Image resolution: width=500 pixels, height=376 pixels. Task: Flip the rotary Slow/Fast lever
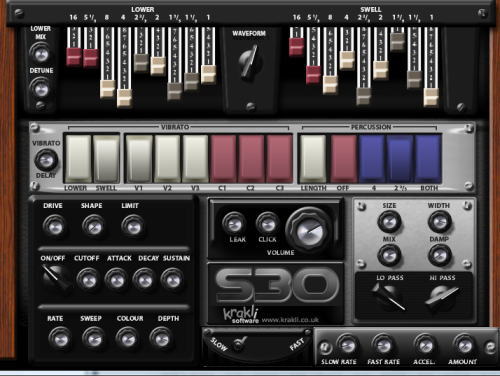pyautogui.click(x=239, y=343)
